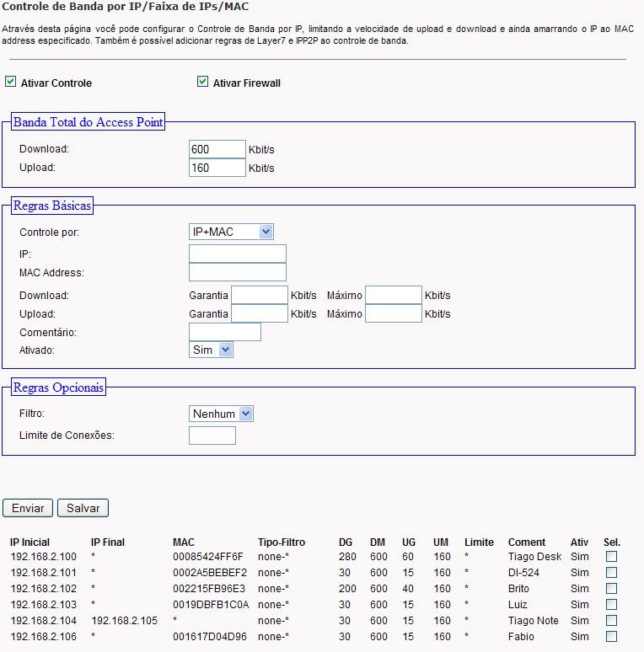Click the Tiago Note comment cell

[x=533, y=620]
